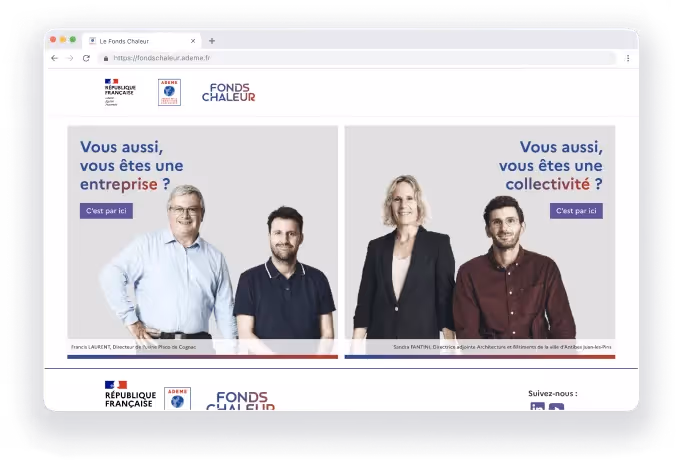Open the LinkedIn icon under Suivez-nous
This screenshot has width=681, height=467.
coord(538,407)
